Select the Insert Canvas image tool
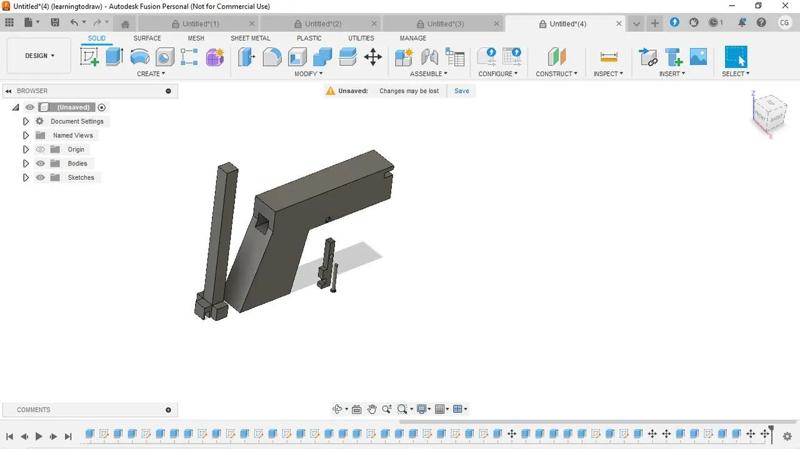The height and width of the screenshot is (449, 800). pyautogui.click(x=698, y=57)
